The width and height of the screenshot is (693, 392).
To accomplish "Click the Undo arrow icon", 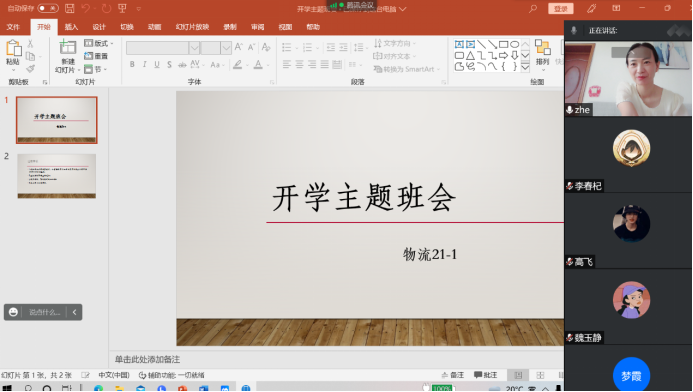I will tap(86, 8).
